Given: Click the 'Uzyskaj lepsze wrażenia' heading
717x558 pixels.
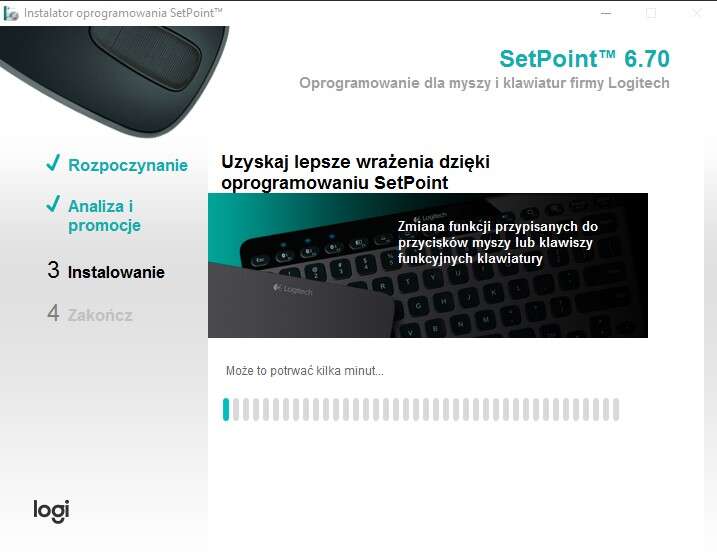Looking at the screenshot, I should pos(355,172).
